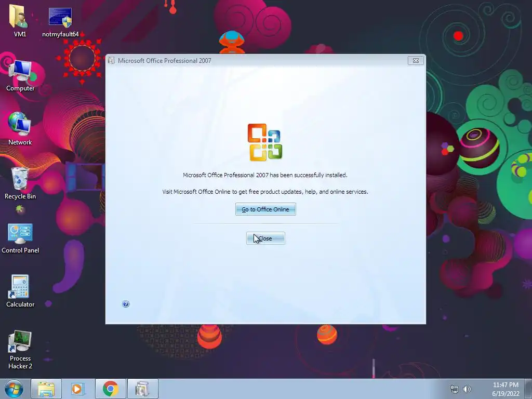Click the Show desktop strip at taskbar end
This screenshot has height=399, width=532.
[x=528, y=389]
